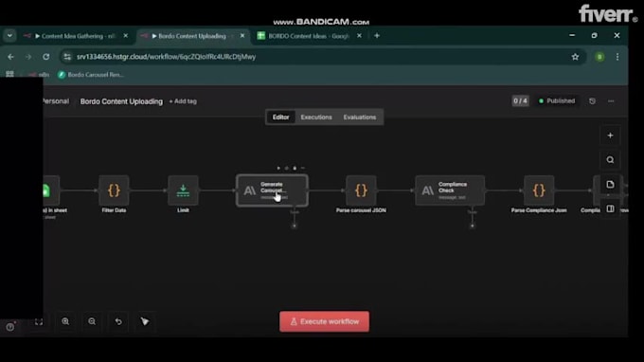Open the Compliance Check node
644x362 pixels.
(450, 190)
